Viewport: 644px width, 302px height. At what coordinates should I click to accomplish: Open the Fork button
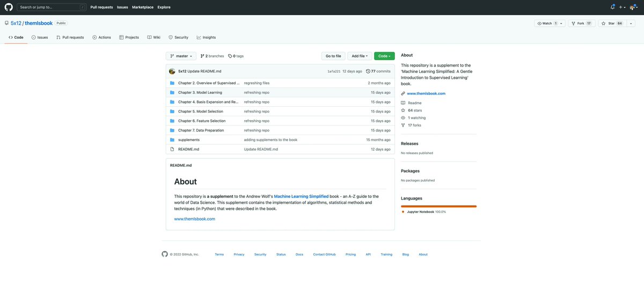point(581,24)
